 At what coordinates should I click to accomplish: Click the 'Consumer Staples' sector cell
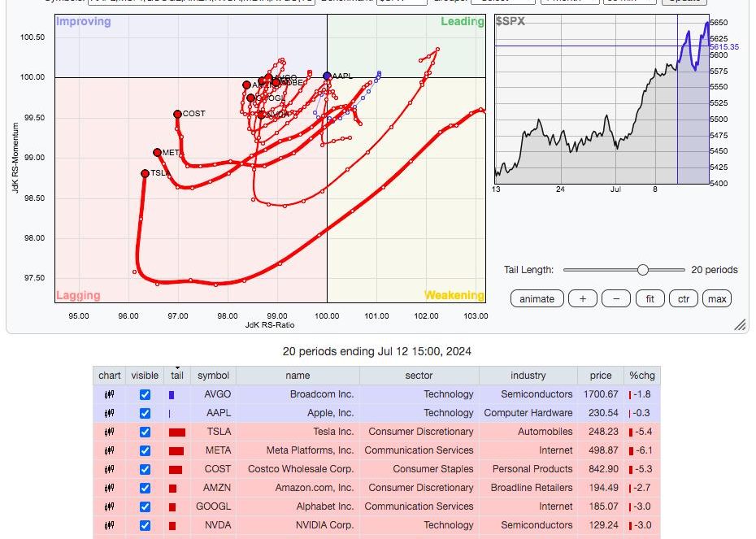(433, 469)
